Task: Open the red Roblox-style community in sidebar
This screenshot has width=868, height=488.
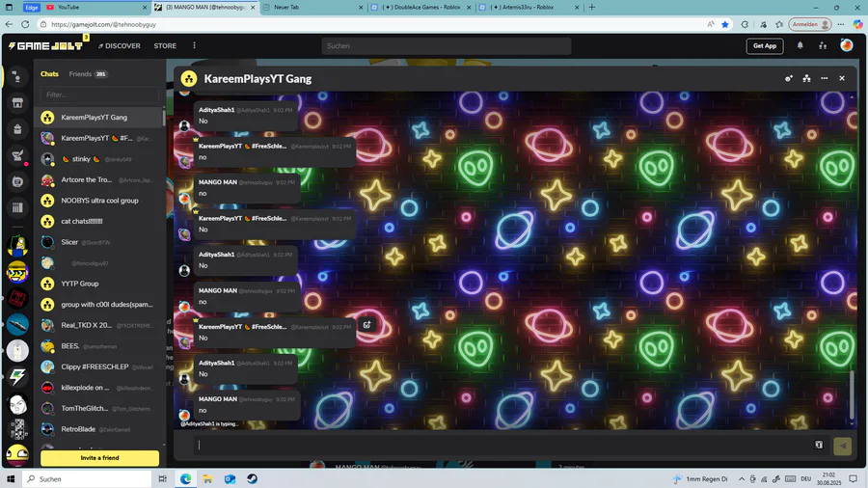Action: coord(17,299)
